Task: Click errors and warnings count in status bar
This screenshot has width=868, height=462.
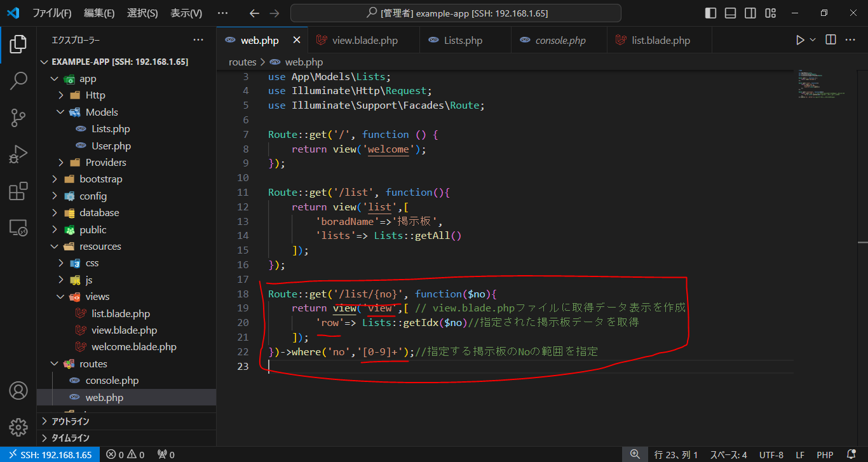Action: coord(125,454)
